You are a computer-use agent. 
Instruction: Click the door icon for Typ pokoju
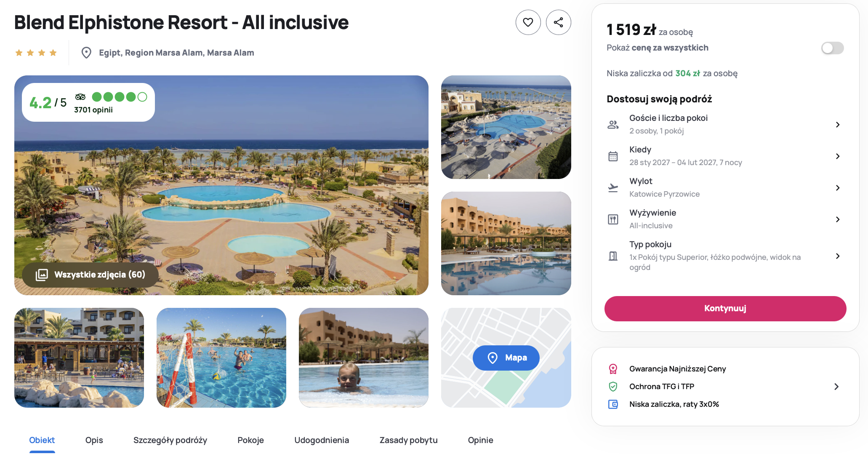point(613,256)
